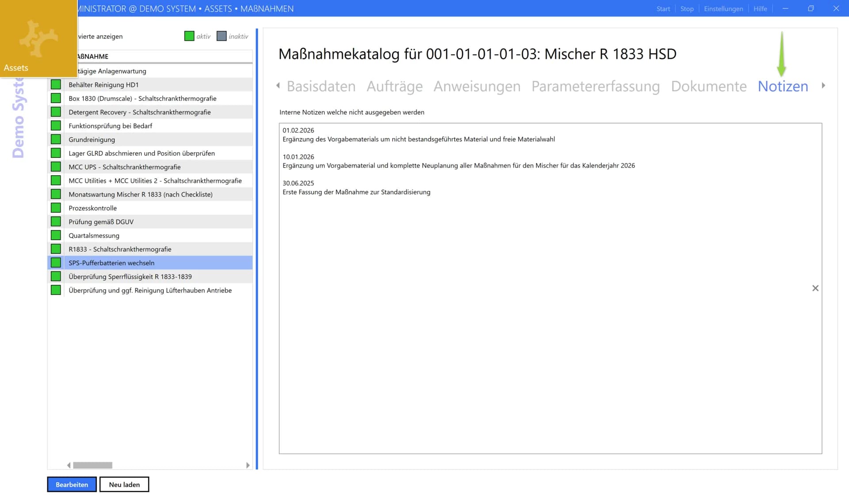Click the right scroll arrow below the measure list
Viewport: 849px width, 504px height.
pyautogui.click(x=248, y=465)
